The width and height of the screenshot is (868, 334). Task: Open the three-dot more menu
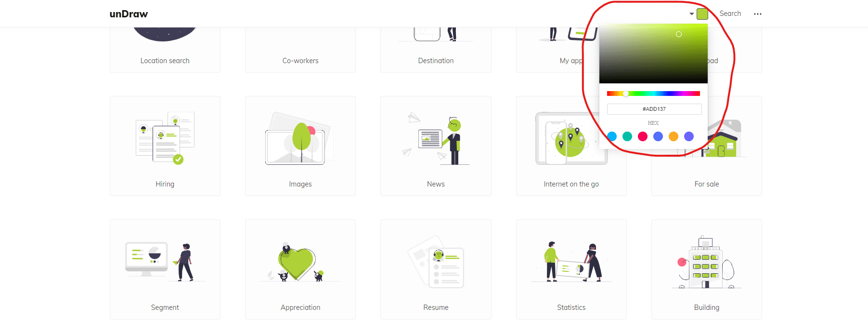(757, 14)
